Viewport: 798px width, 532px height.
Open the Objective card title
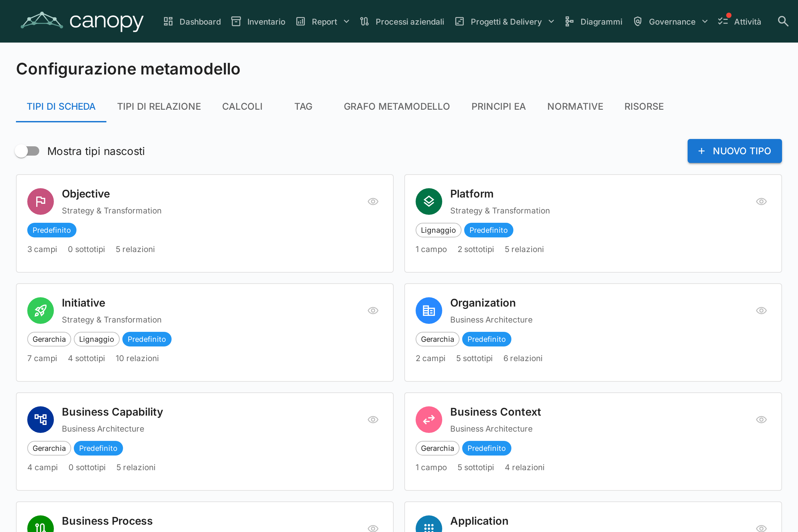click(86, 194)
